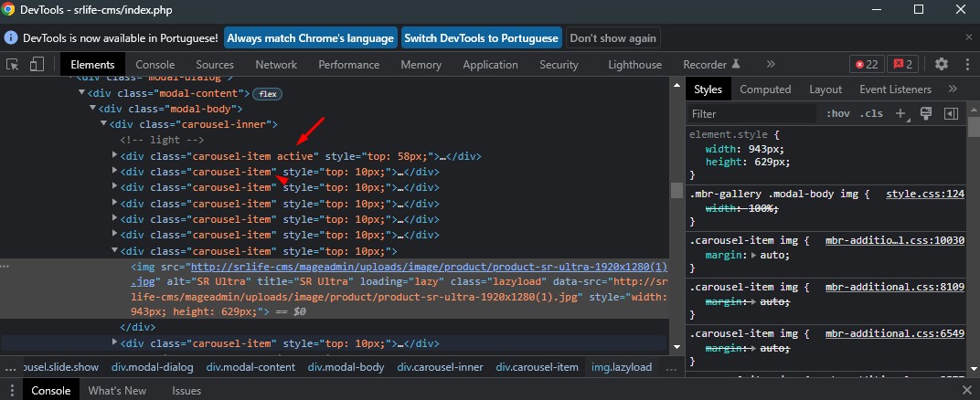This screenshot has height=400, width=980.
Task: Select div.modal-body breadcrumb
Action: pos(346,367)
